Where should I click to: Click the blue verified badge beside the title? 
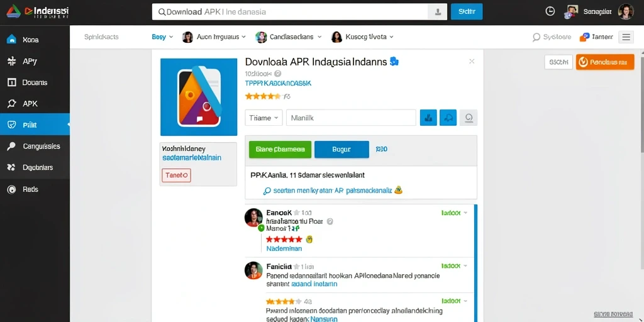pos(394,62)
